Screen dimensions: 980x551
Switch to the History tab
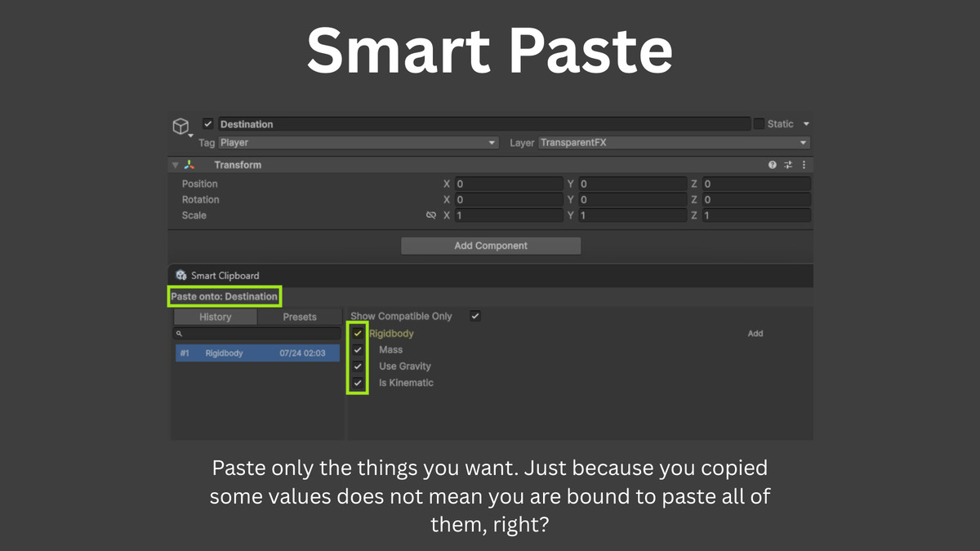(x=215, y=317)
